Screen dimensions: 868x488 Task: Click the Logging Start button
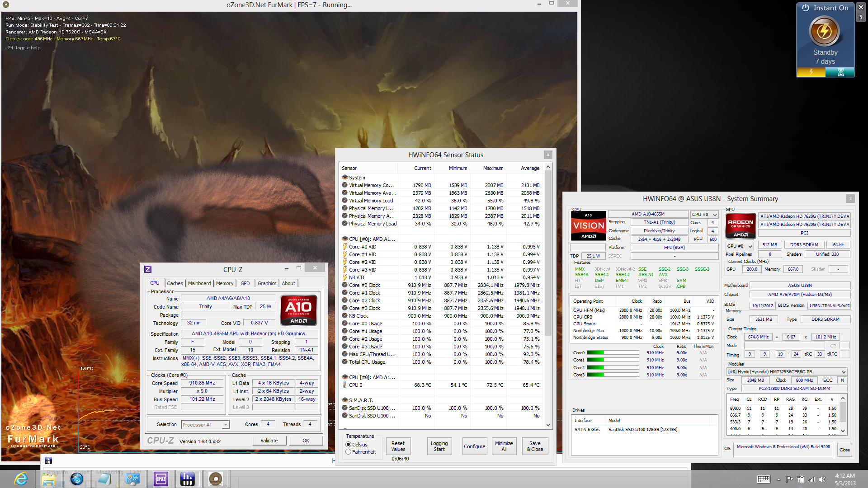point(439,446)
